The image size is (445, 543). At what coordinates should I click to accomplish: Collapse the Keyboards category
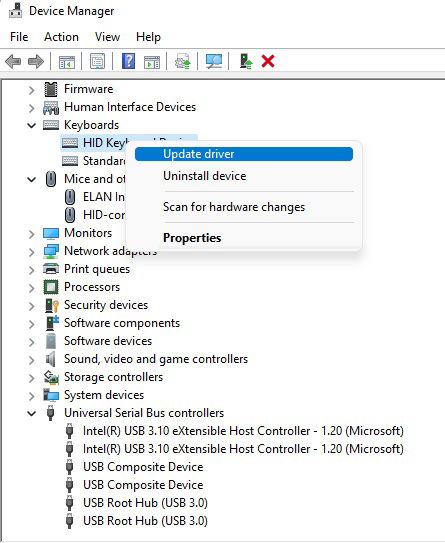[32, 125]
